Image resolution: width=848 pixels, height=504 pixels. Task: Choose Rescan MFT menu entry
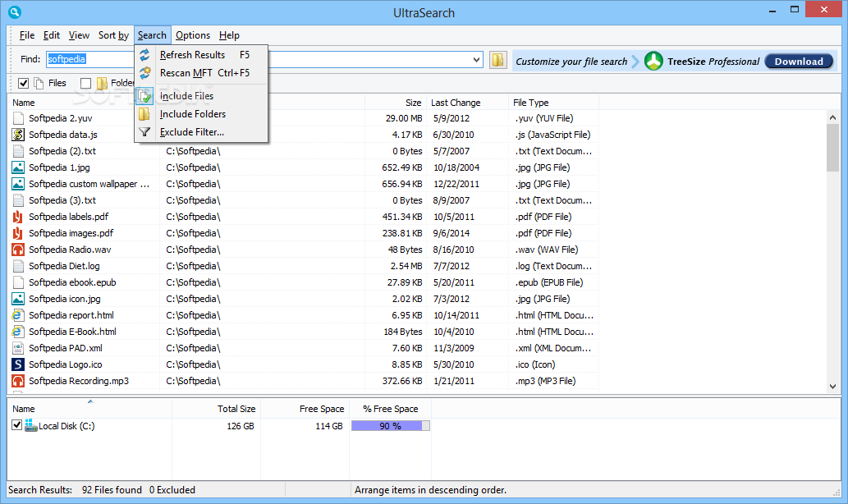tap(201, 72)
